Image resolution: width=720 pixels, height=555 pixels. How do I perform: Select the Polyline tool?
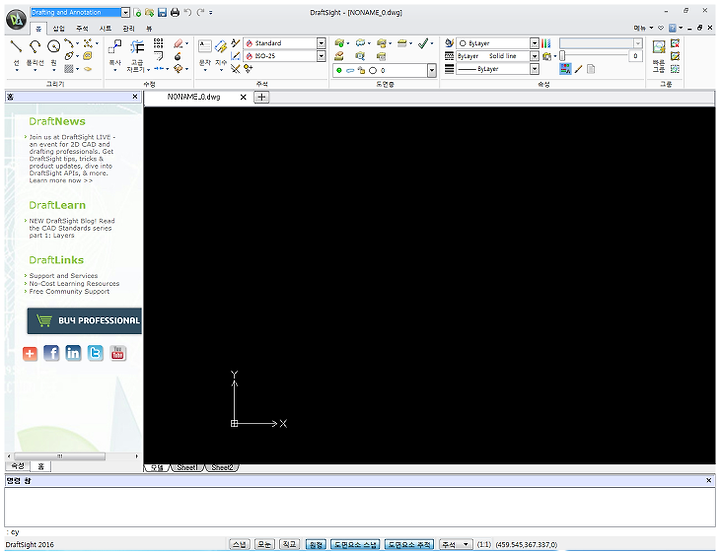(35, 46)
